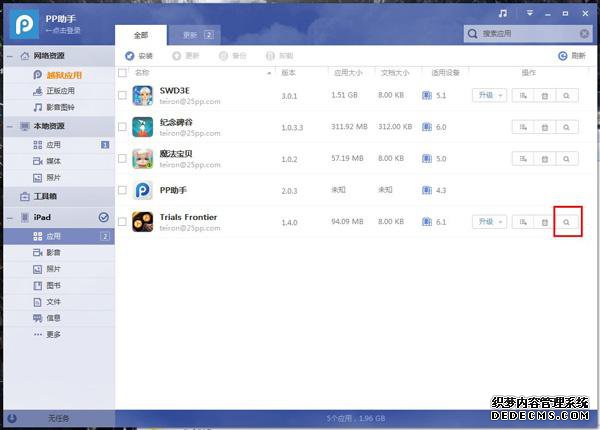The image size is (600, 430).
Task: Clear the search box with the X icon
Action: click(x=584, y=34)
